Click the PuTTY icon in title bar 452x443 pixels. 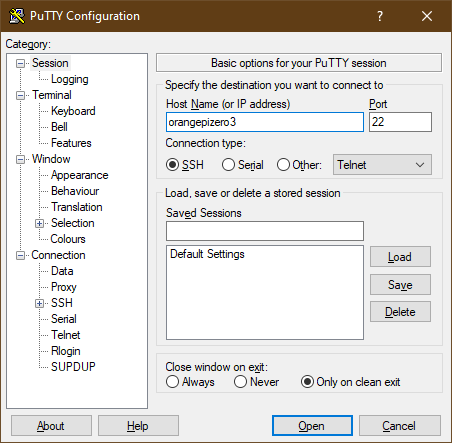click(x=17, y=16)
